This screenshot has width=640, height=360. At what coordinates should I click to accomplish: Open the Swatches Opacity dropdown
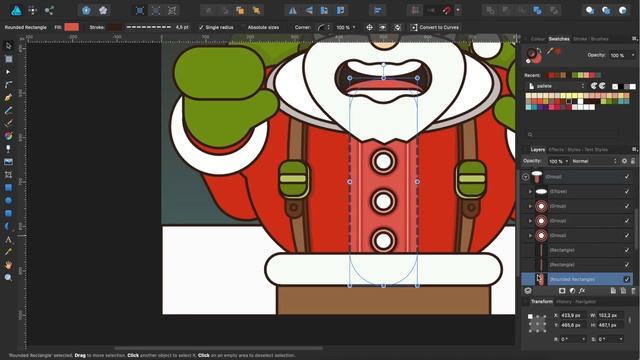[x=633, y=55]
